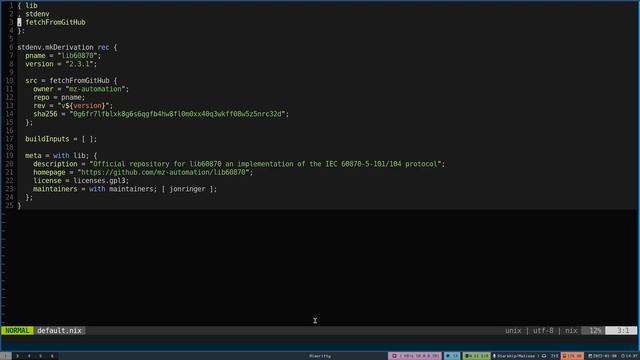Click the ${version} interpolation on line 13

pyautogui.click(x=85, y=106)
